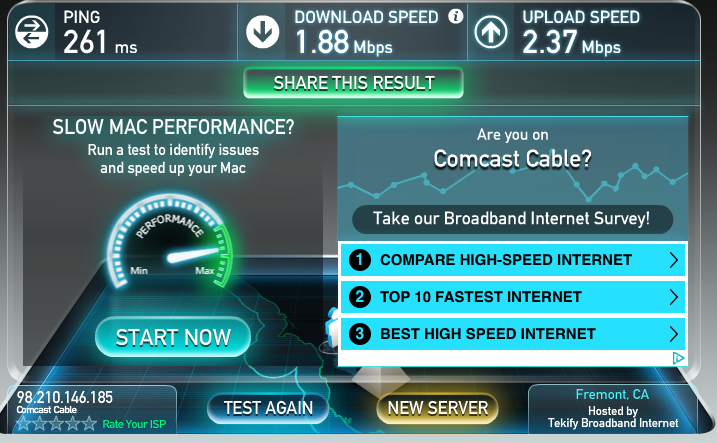Viewport: 717px width, 443px height.
Task: Open the Rate Your ISP link
Action: point(134,424)
